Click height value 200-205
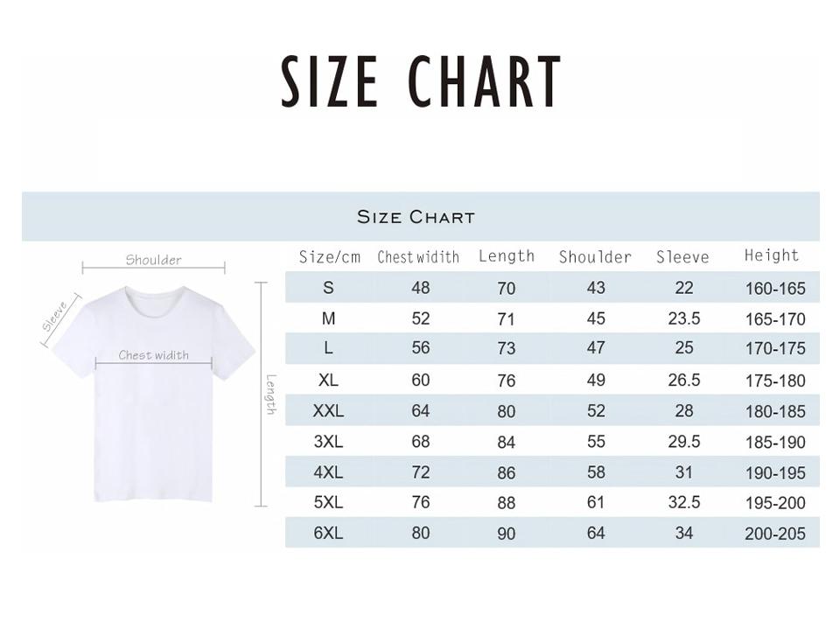Screen dimensions: 840x622 point(775,534)
